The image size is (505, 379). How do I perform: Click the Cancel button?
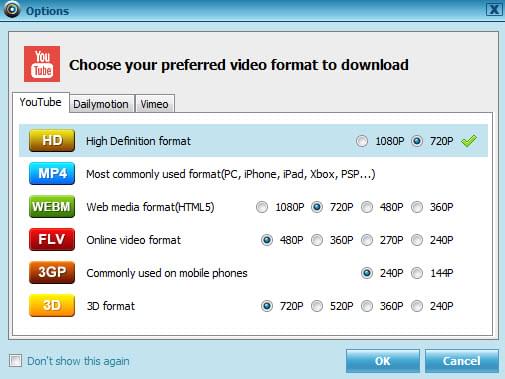(462, 361)
